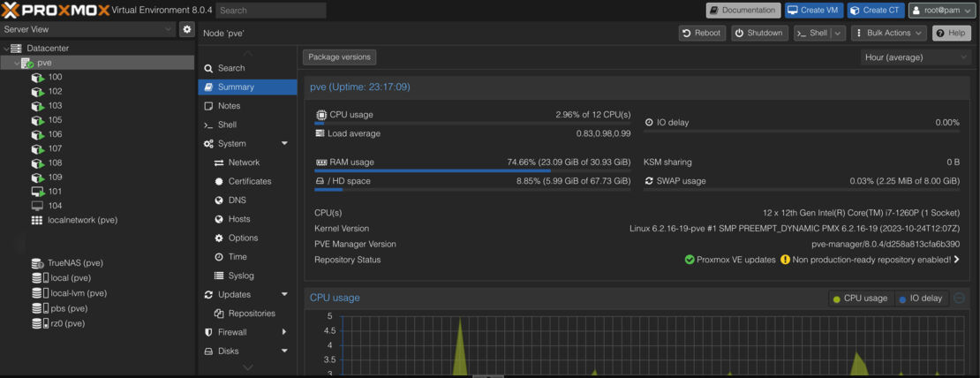Open the Firewall shield menu item

tap(208, 332)
